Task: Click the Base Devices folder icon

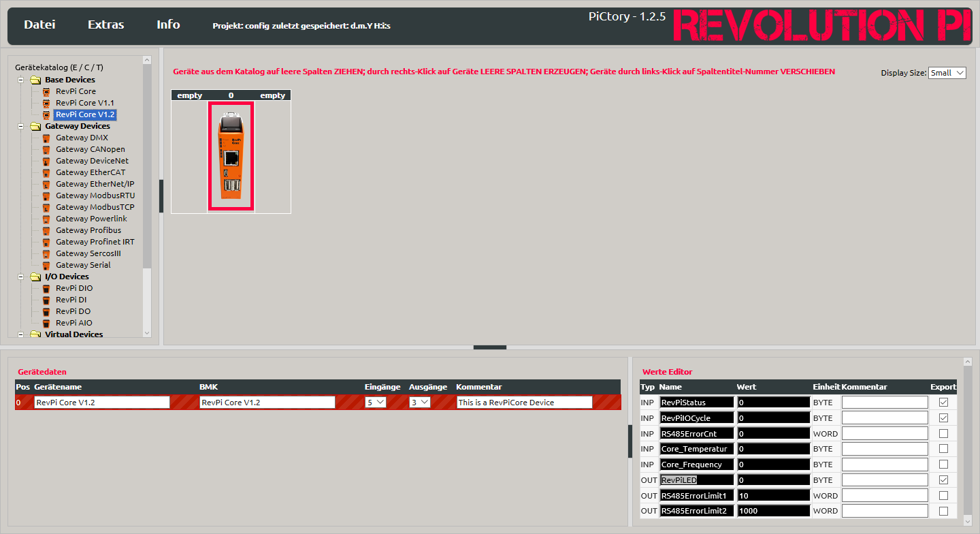Action: 35,80
